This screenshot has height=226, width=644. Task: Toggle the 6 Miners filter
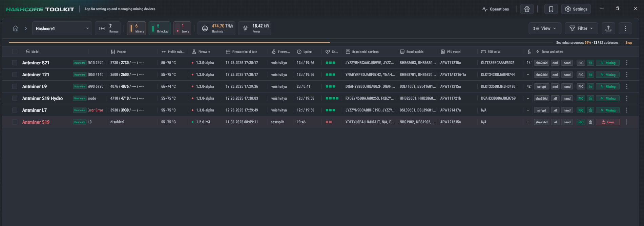pyautogui.click(x=137, y=28)
